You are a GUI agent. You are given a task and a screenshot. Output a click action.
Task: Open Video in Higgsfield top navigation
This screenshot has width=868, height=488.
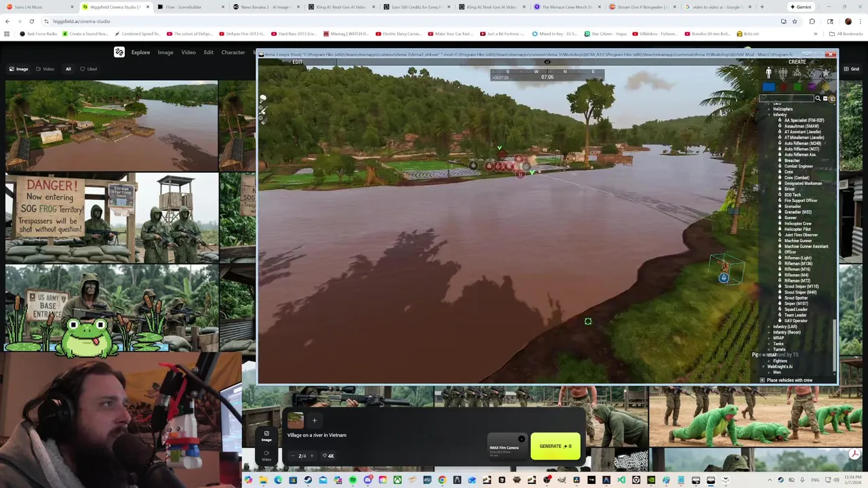tap(189, 52)
